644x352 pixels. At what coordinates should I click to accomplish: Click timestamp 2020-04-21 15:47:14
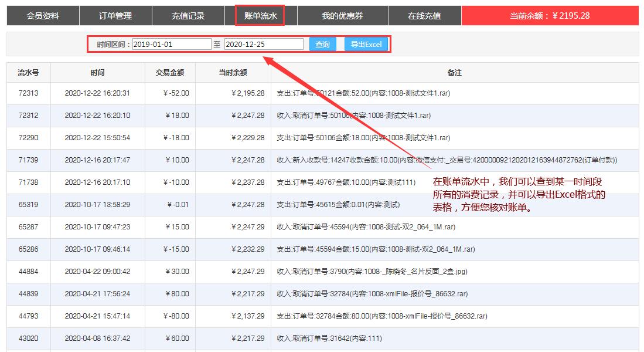tap(97, 316)
